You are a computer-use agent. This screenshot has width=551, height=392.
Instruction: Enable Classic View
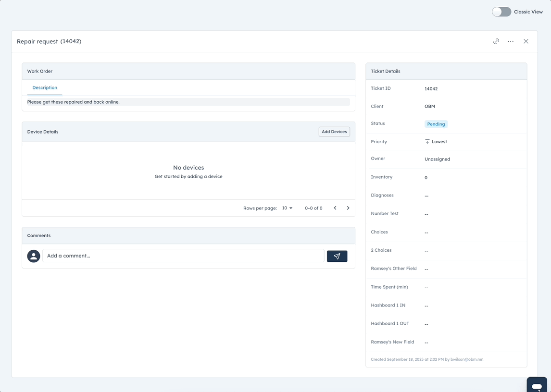(x=501, y=12)
